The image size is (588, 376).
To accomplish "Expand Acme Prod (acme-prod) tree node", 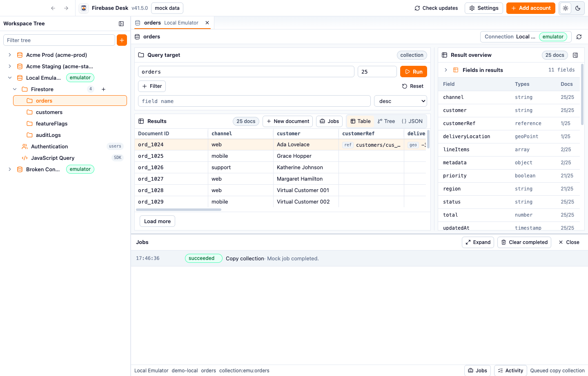I will pyautogui.click(x=10, y=55).
